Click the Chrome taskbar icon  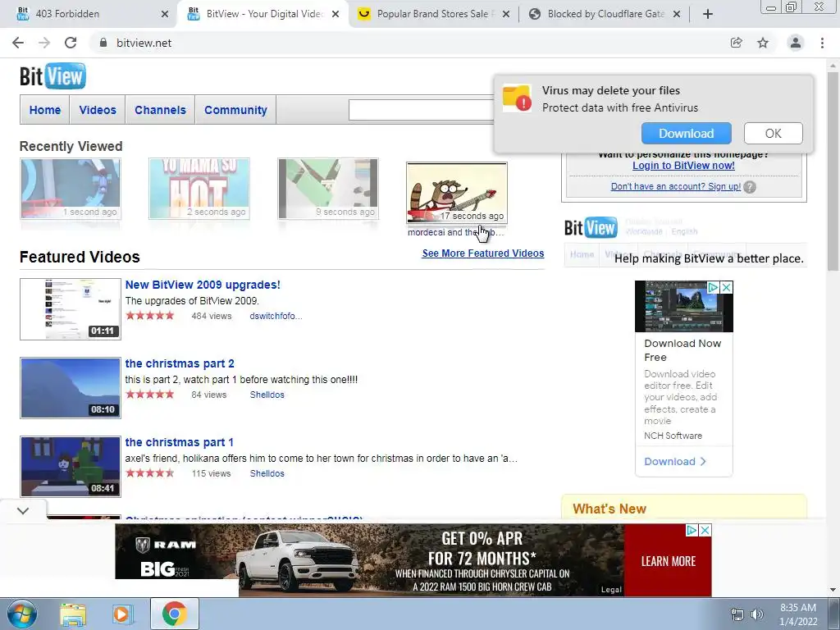click(174, 614)
